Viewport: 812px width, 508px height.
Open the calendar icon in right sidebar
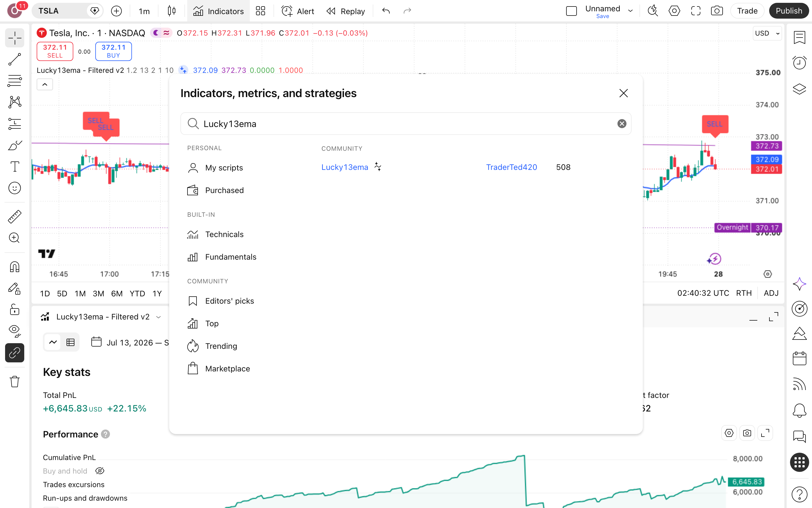(800, 358)
